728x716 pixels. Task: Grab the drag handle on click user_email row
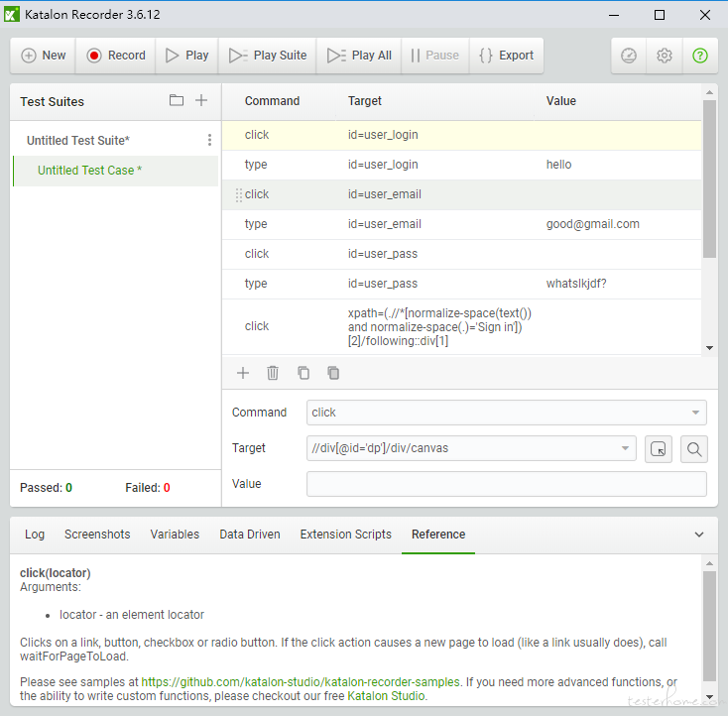[x=239, y=194]
